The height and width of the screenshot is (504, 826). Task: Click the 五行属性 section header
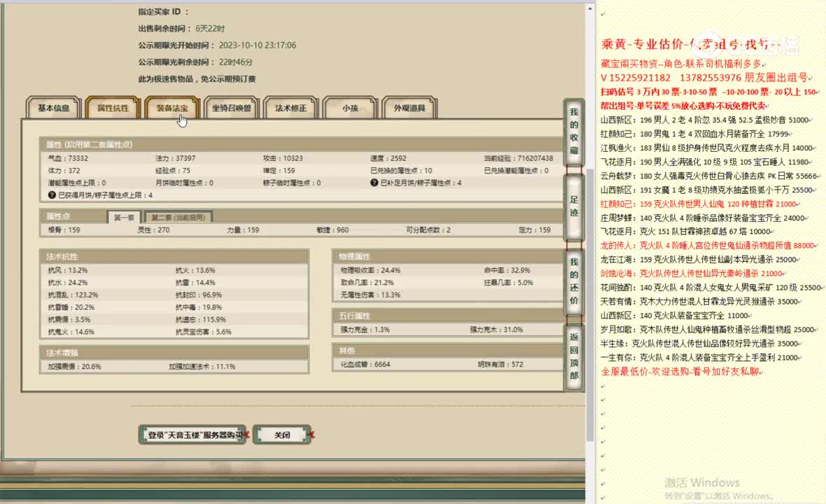coord(448,316)
